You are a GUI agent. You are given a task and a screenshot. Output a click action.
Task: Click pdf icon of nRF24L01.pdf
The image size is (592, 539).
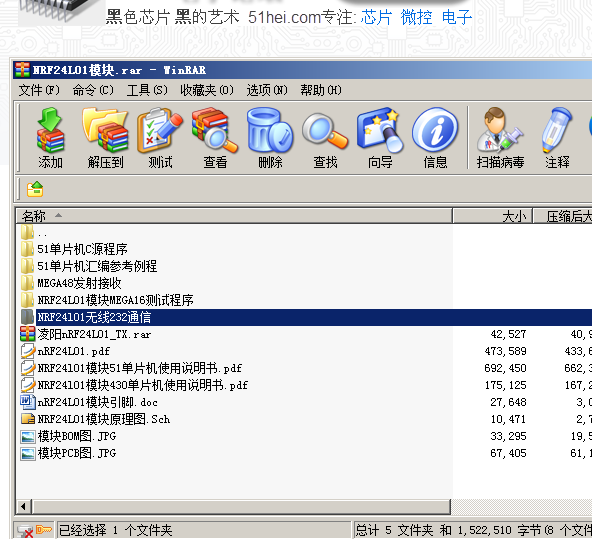tap(28, 351)
